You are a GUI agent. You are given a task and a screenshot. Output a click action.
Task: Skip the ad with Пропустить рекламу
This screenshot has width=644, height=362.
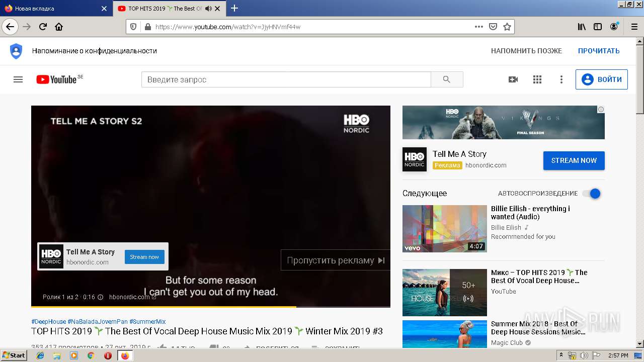(336, 260)
